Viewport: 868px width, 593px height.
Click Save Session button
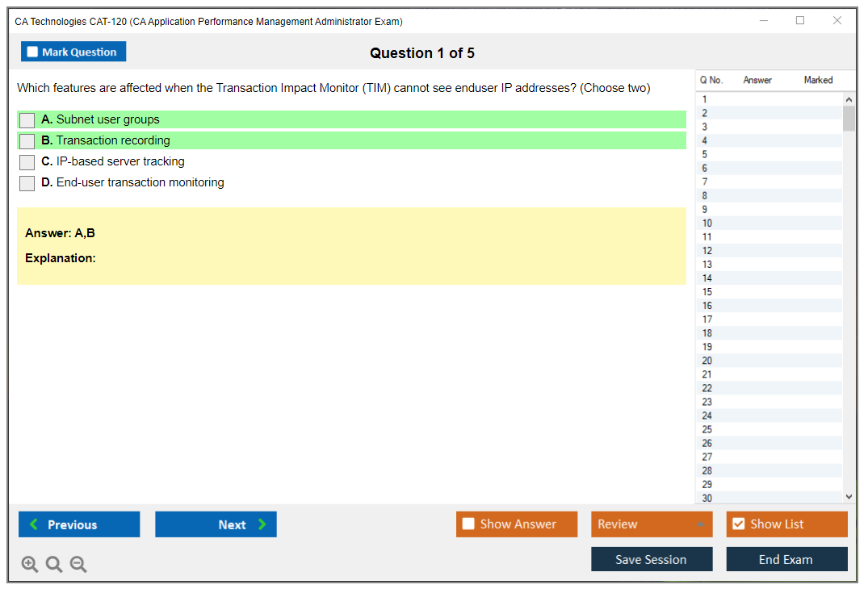click(651, 559)
